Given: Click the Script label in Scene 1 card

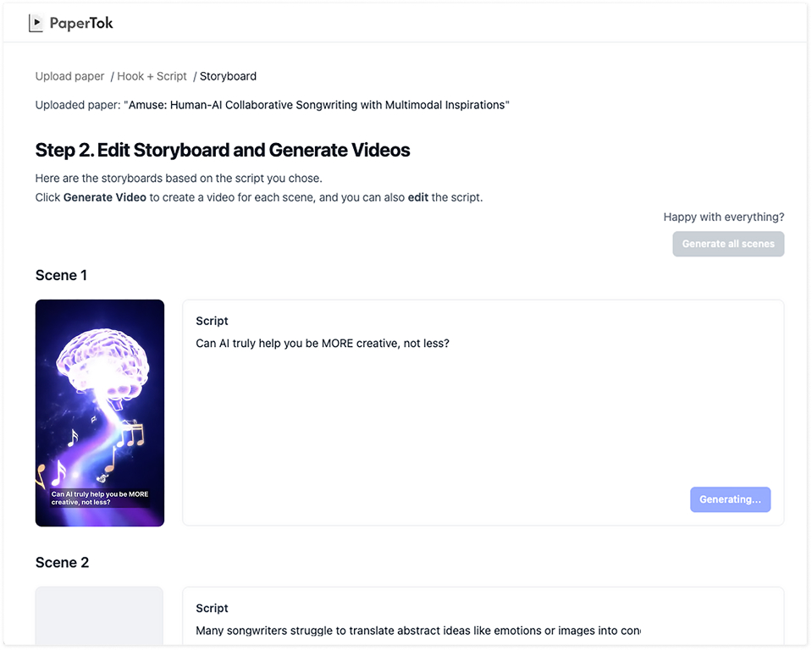Looking at the screenshot, I should click(212, 321).
